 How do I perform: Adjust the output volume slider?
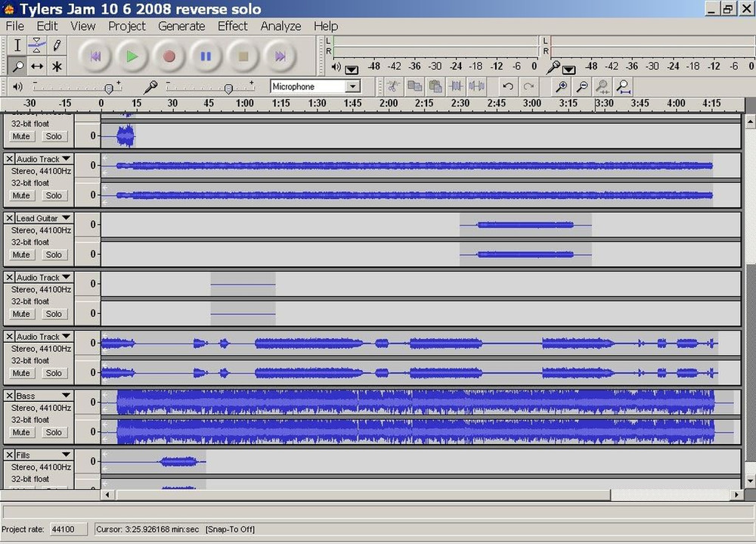[x=110, y=87]
